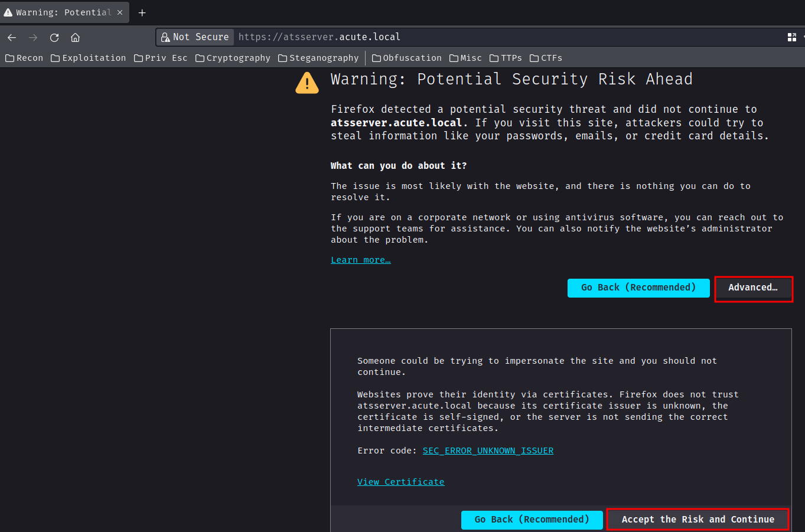Open the Exploitation bookmarks folder
This screenshot has width=805, height=532.
pyautogui.click(x=89, y=58)
